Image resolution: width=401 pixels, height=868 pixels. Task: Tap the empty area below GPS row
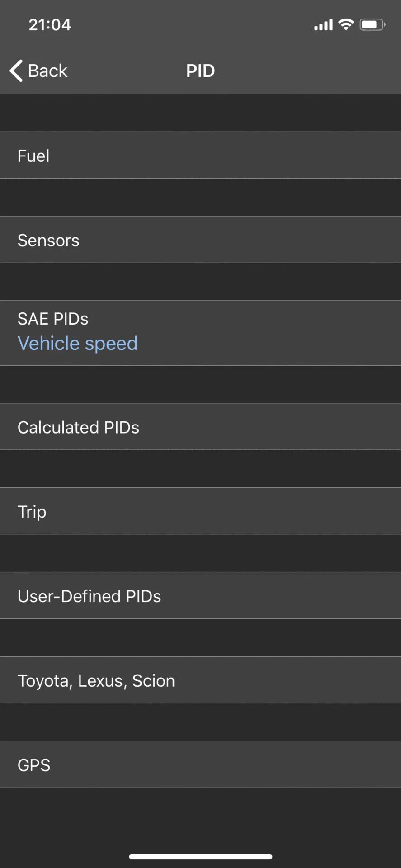click(x=200, y=818)
